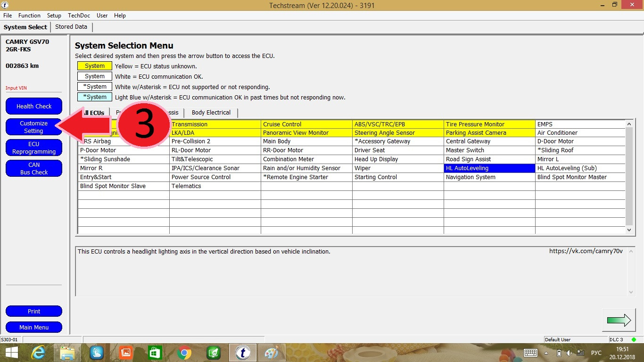
Task: Click the Windows Start button
Action: pyautogui.click(x=12, y=353)
